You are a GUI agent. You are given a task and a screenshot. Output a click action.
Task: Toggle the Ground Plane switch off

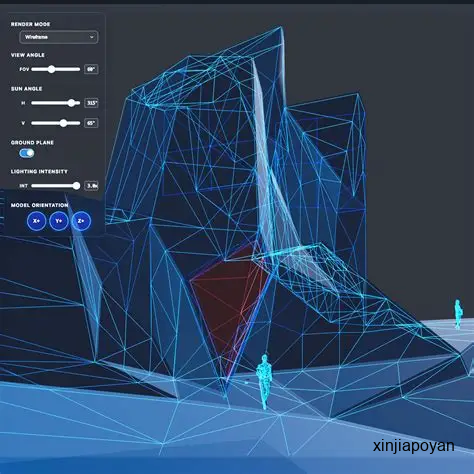[27, 153]
